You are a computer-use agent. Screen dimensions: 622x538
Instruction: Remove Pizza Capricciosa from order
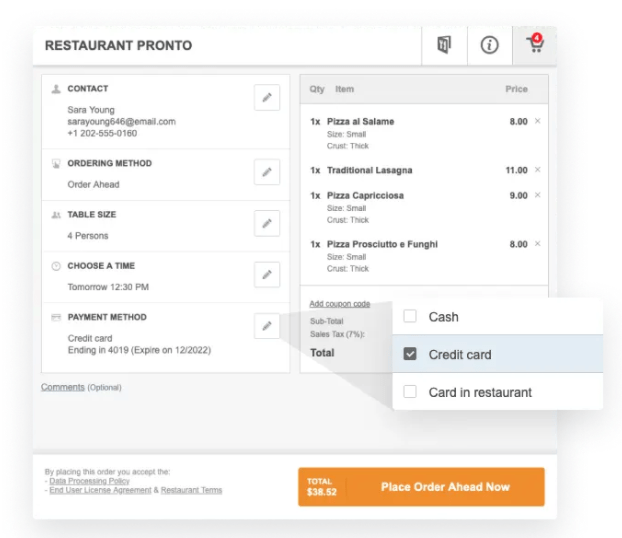coord(537,195)
